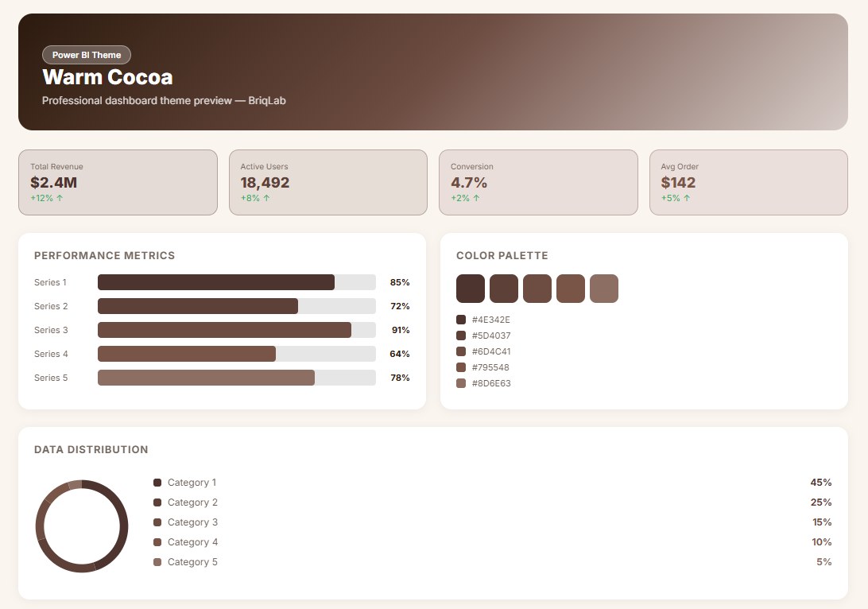Click the darkest #4E342E large palette swatch

click(x=471, y=289)
